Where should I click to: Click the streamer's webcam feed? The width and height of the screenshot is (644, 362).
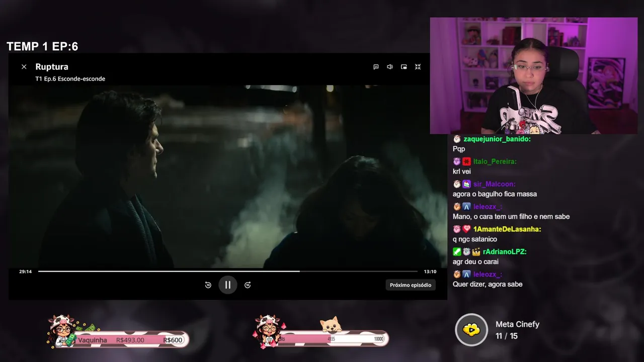pyautogui.click(x=534, y=76)
